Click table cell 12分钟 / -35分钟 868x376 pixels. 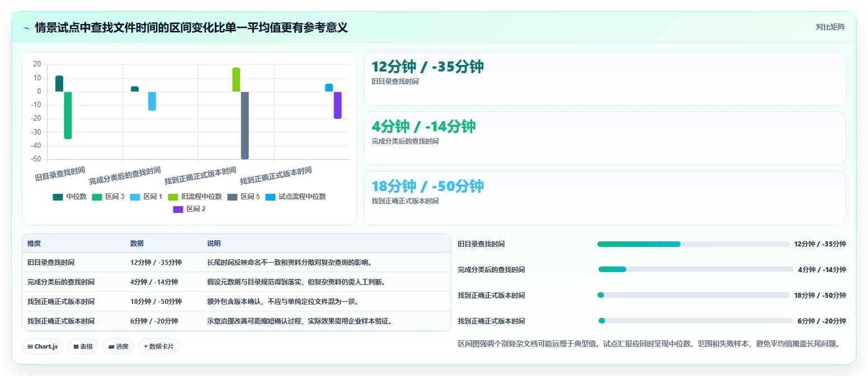click(156, 262)
